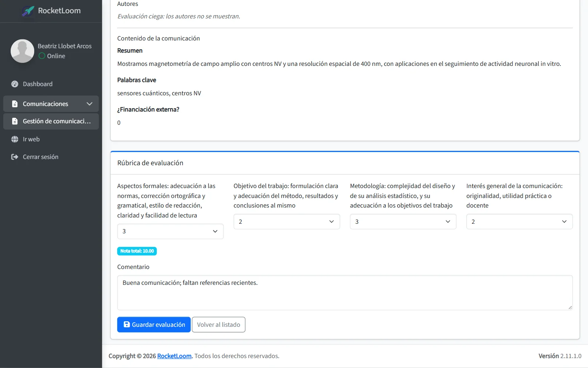588x368 pixels.
Task: Click the Rúbrica de evaluación heading
Action: 150,163
